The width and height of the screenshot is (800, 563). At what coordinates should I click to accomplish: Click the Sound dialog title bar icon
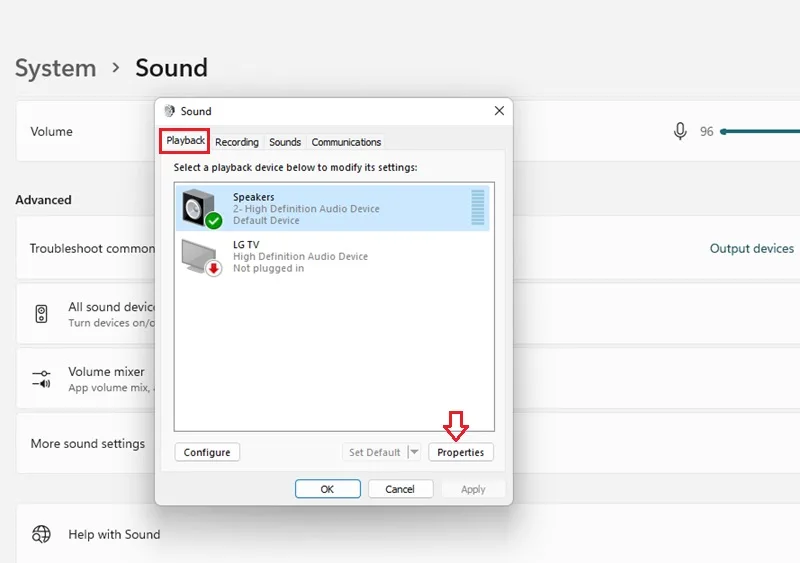pyautogui.click(x=169, y=111)
